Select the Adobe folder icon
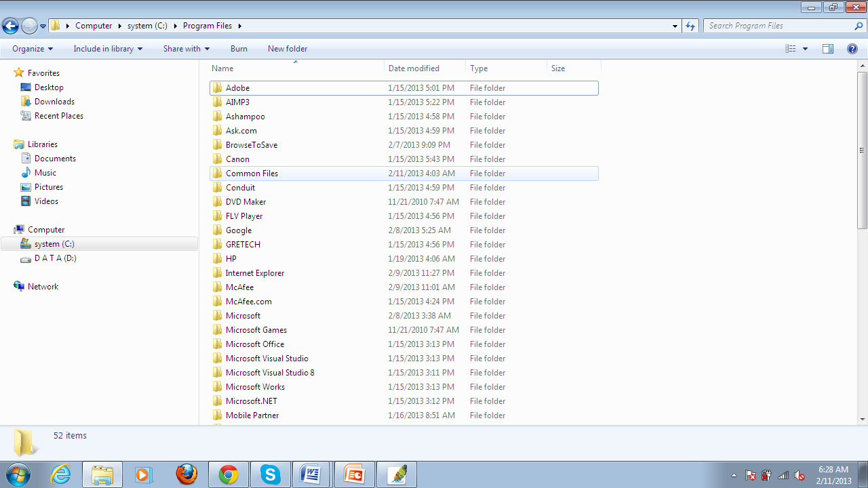Image resolution: width=868 pixels, height=488 pixels. [x=217, y=88]
